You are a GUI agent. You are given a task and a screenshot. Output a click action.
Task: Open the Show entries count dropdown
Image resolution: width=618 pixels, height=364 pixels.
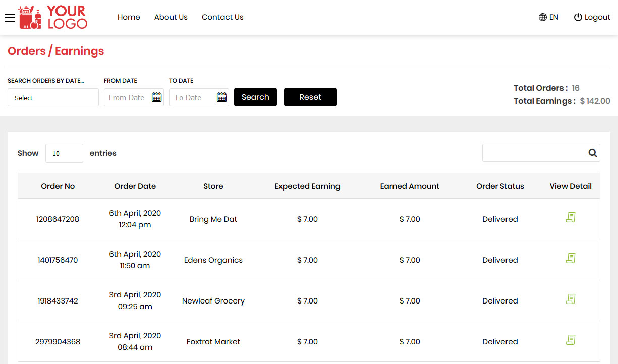[x=64, y=153]
